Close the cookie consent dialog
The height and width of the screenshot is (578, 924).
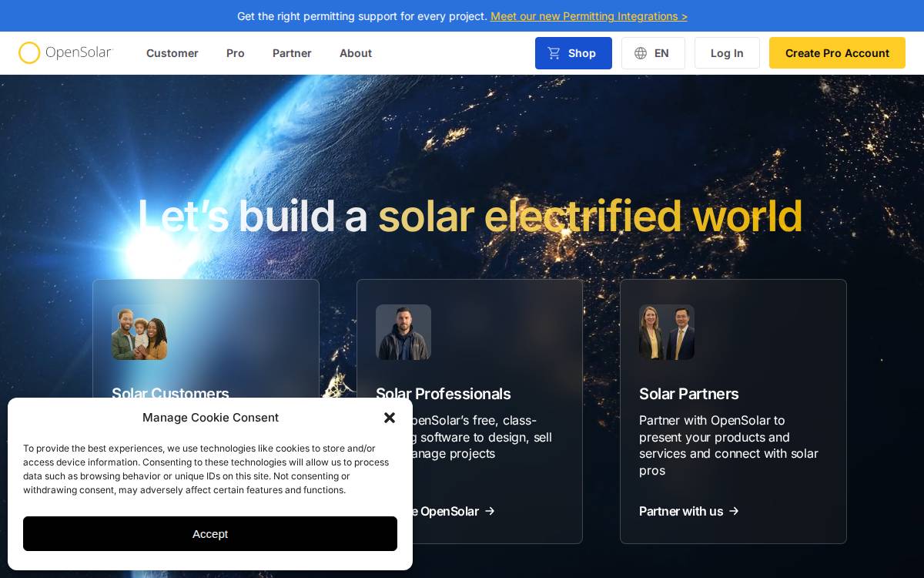pos(390,418)
